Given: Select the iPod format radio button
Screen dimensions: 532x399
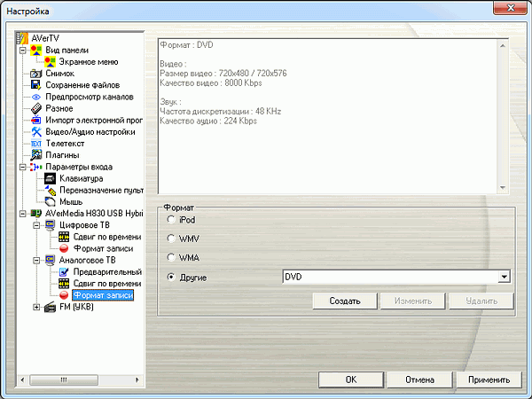Looking at the screenshot, I should point(171,220).
